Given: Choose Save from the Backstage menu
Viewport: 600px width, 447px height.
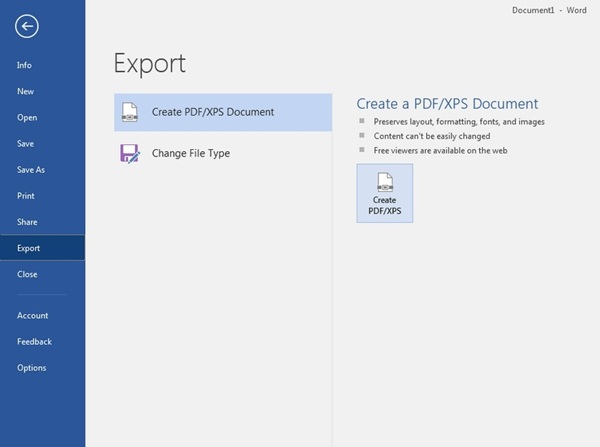Looking at the screenshot, I should click(x=25, y=143).
